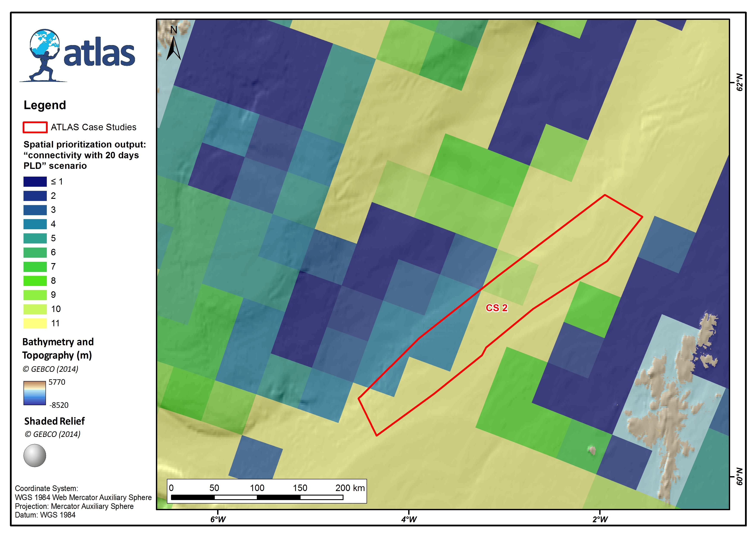Select the pale yellow swatch labeled 11
Image resolution: width=756 pixels, height=535 pixels.
coord(35,323)
